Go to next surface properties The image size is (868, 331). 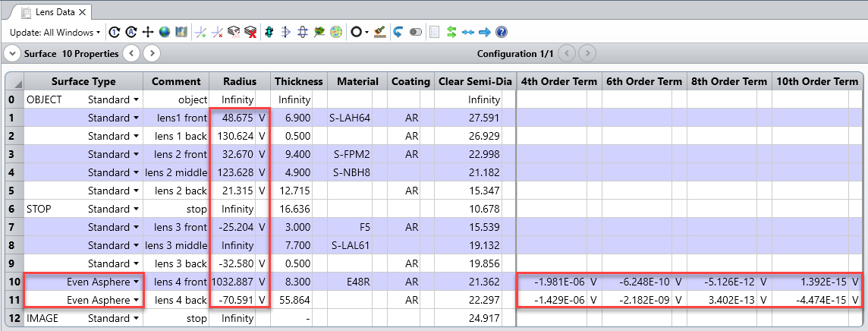click(x=152, y=54)
